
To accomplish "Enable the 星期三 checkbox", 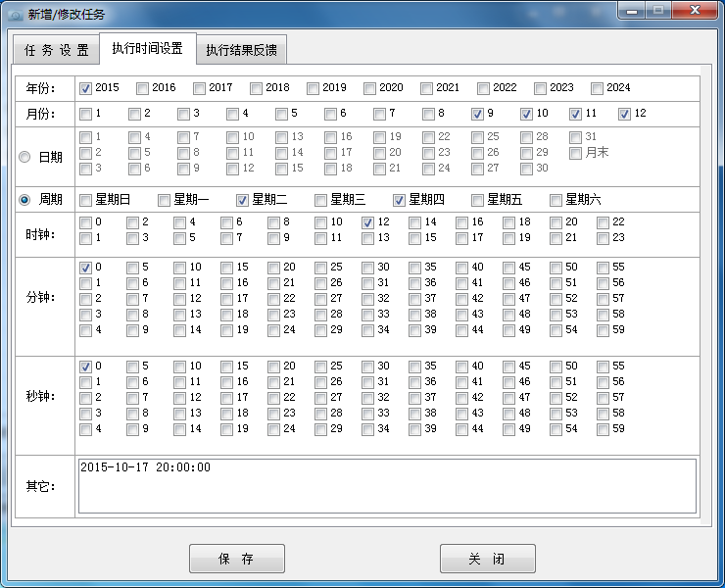I will 320,200.
